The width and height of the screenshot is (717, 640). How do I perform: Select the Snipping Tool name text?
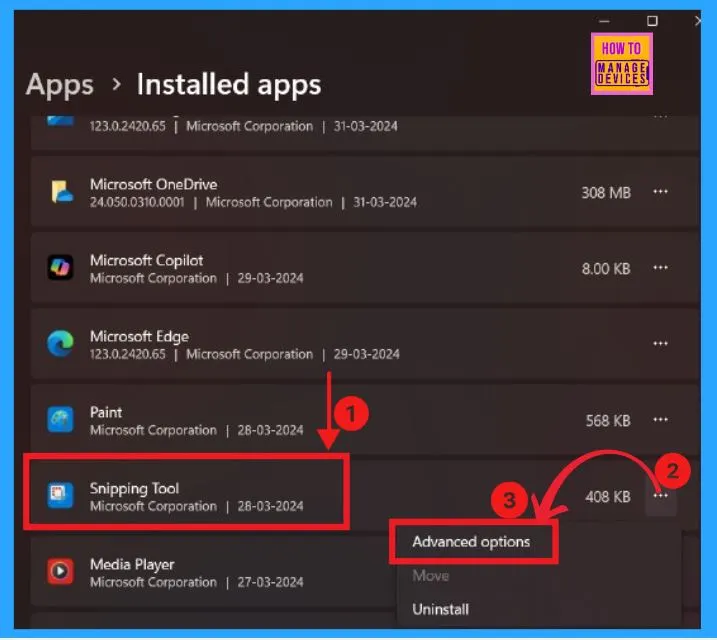pos(134,488)
